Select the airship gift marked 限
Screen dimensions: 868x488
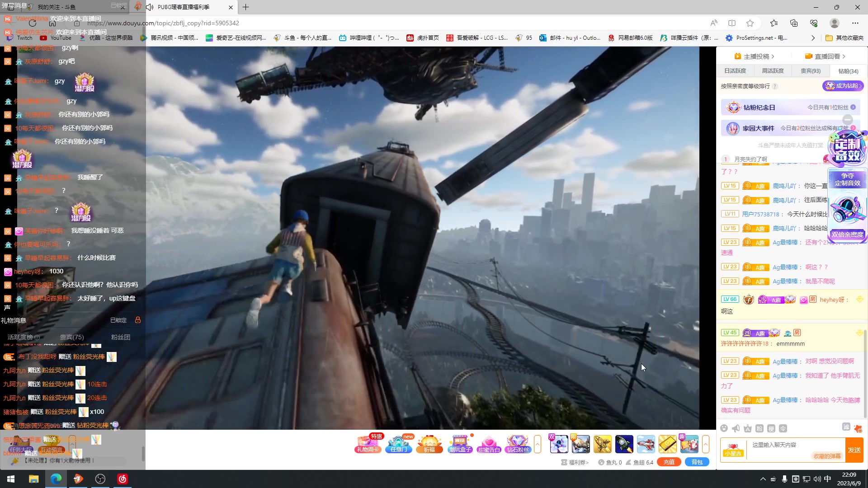pyautogui.click(x=581, y=444)
